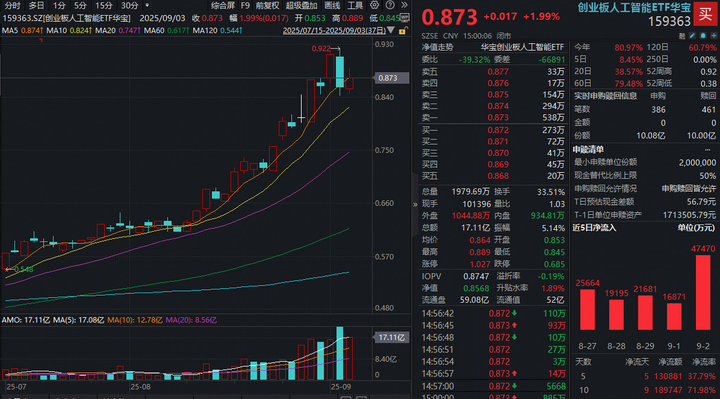720x399 pixels.
Task: Click the plus add-to-watchlist icon
Action: coord(714,36)
